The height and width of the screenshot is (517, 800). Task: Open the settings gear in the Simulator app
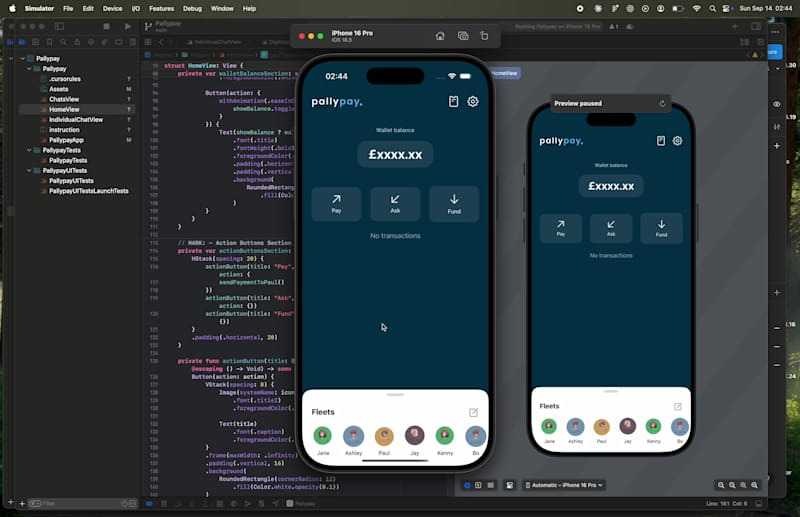[x=473, y=102]
